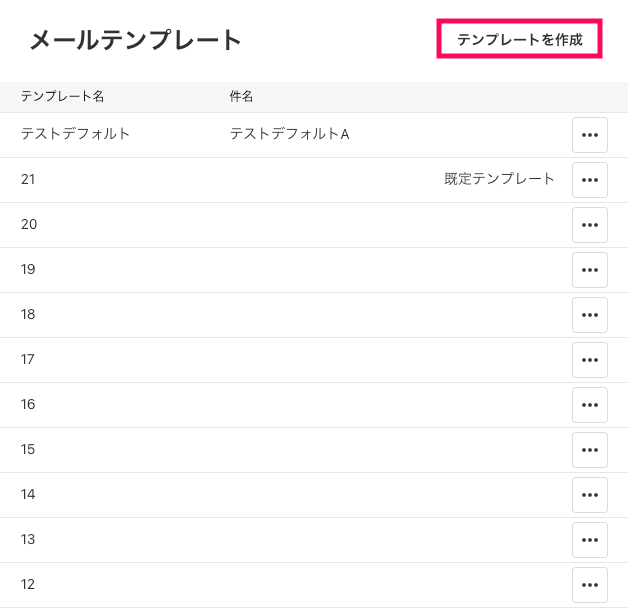Select template name 21 in the list
The width and height of the screenshot is (628, 609).
[28, 179]
